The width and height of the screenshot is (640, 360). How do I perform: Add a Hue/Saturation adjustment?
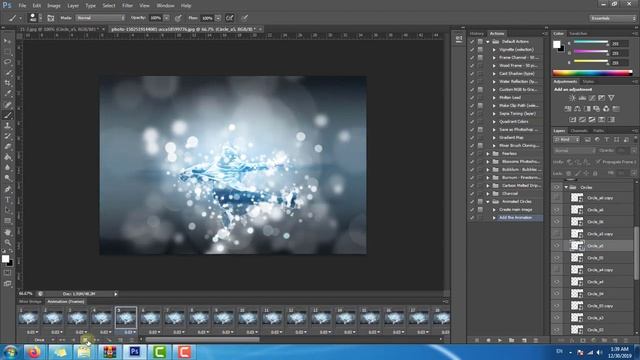pos(568,109)
